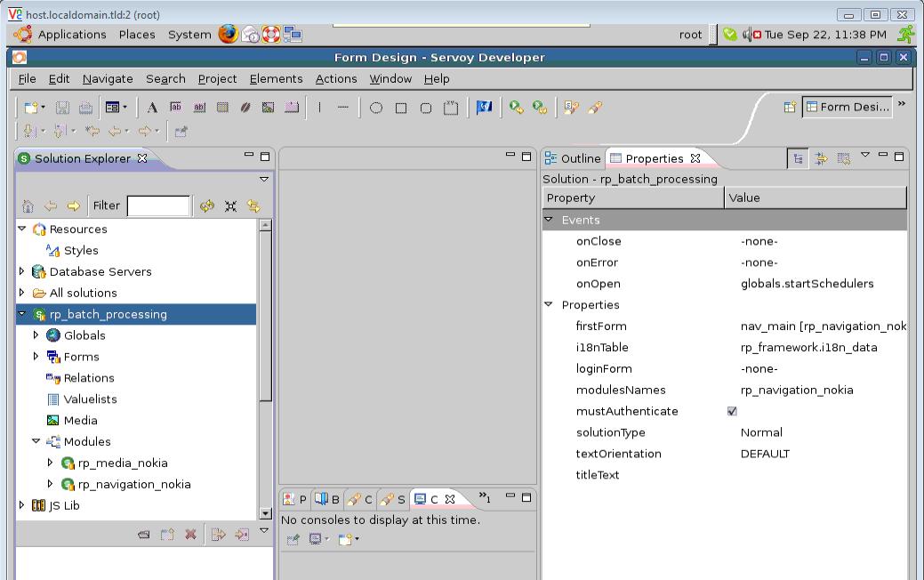Screen dimensions: 924x580
Task: Click the Print icon in toolbar
Action: 85,108
